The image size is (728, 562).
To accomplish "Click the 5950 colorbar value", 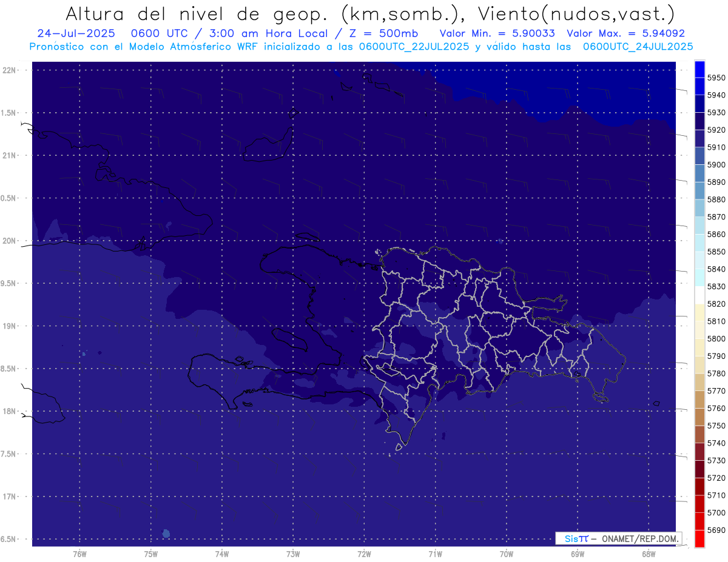I will (x=716, y=78).
